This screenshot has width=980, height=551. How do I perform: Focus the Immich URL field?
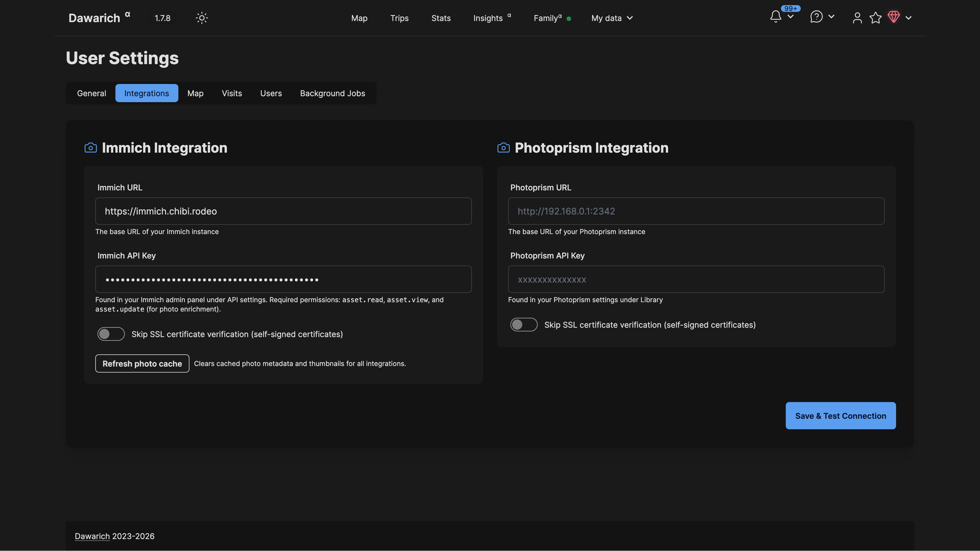[284, 211]
